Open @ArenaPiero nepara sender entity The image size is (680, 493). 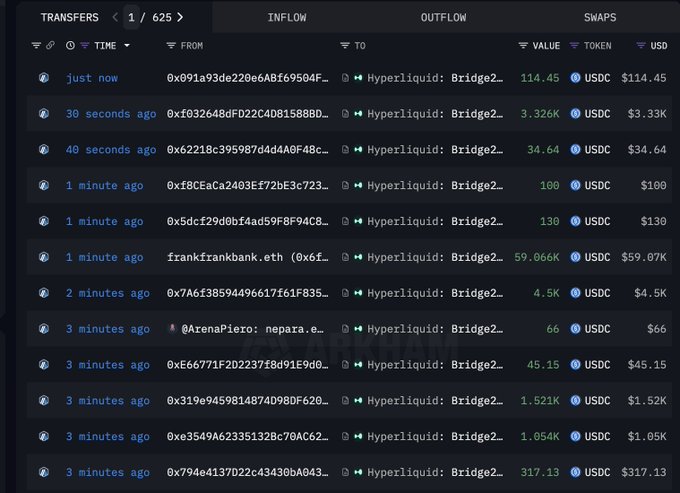[247, 329]
